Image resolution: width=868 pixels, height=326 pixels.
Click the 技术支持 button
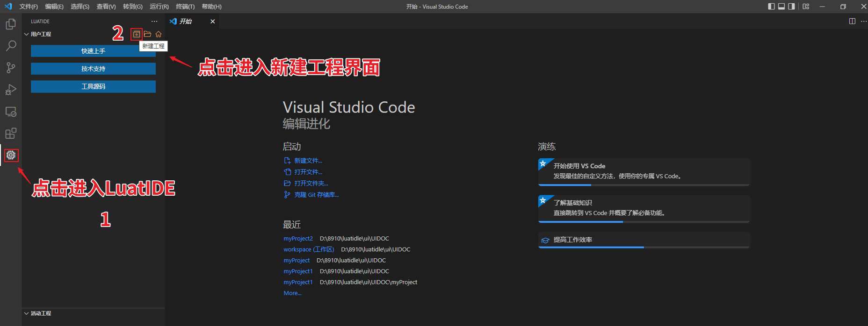click(93, 69)
